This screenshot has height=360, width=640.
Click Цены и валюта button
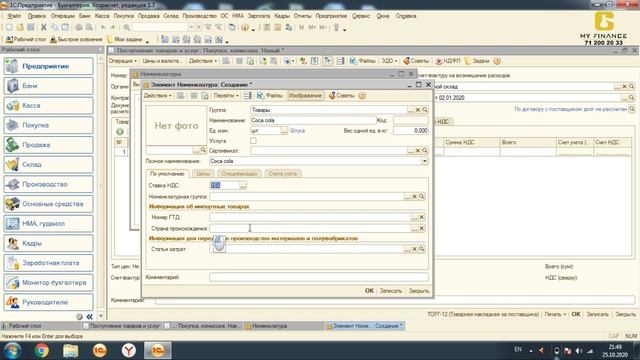(162, 61)
